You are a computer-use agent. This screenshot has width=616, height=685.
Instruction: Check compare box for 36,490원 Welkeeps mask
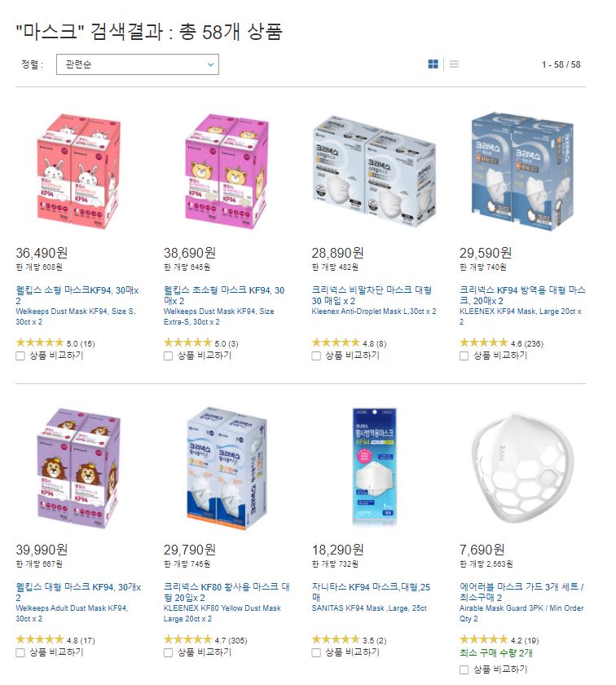tap(20, 356)
